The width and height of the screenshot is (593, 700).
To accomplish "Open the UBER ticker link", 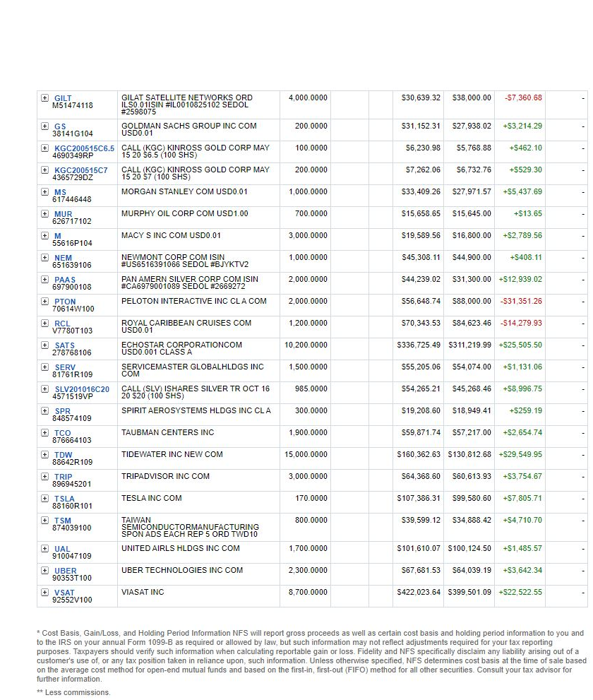I will [x=66, y=571].
